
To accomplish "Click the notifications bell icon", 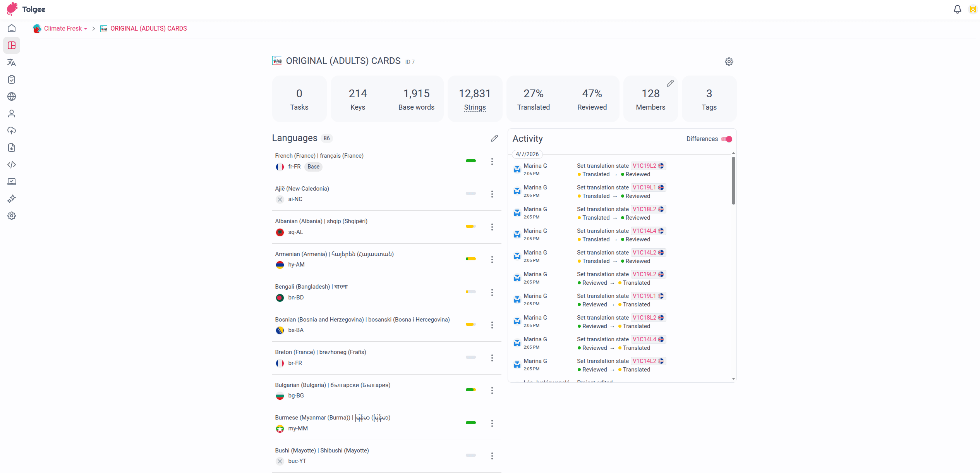I will point(957,9).
